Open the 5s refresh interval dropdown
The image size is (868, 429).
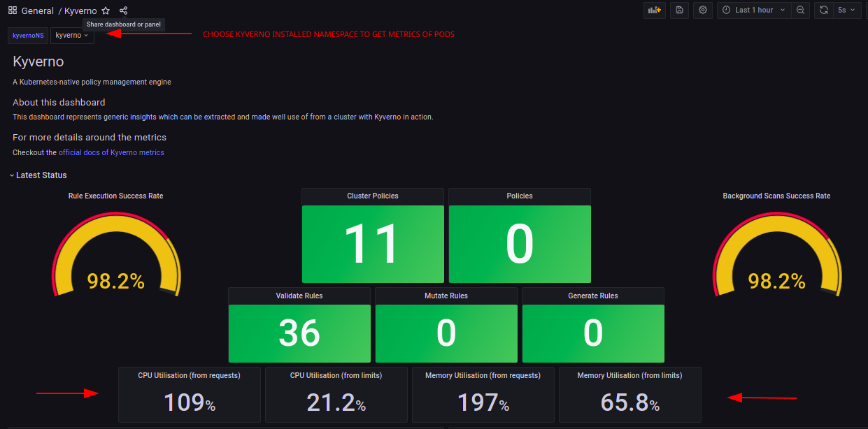point(846,10)
